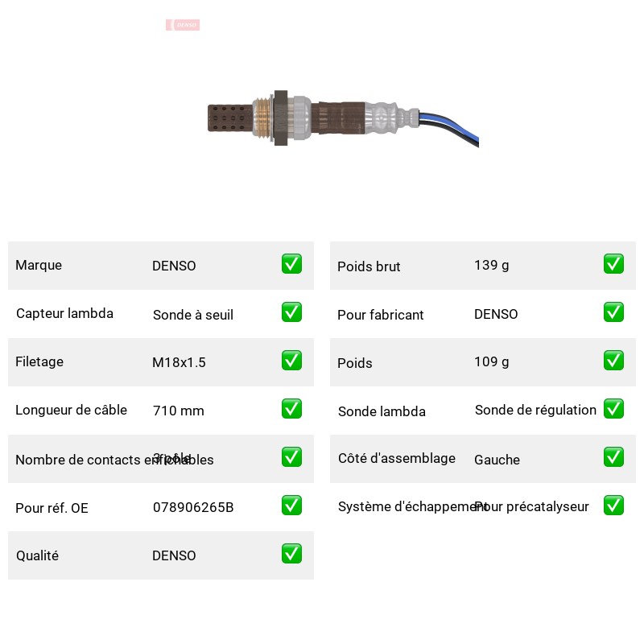Click DENSO value in Marque row
Viewport: 644px width, 644px height.
[174, 266]
